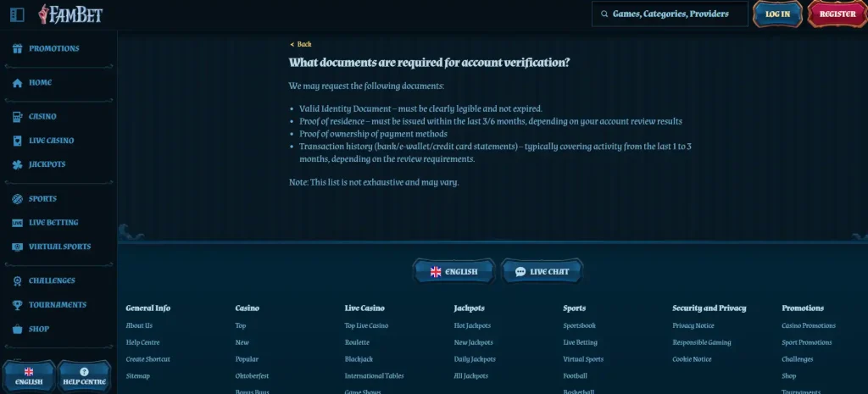Collapse the sidebar panel icon
Viewport: 868px width, 394px height.
click(17, 15)
